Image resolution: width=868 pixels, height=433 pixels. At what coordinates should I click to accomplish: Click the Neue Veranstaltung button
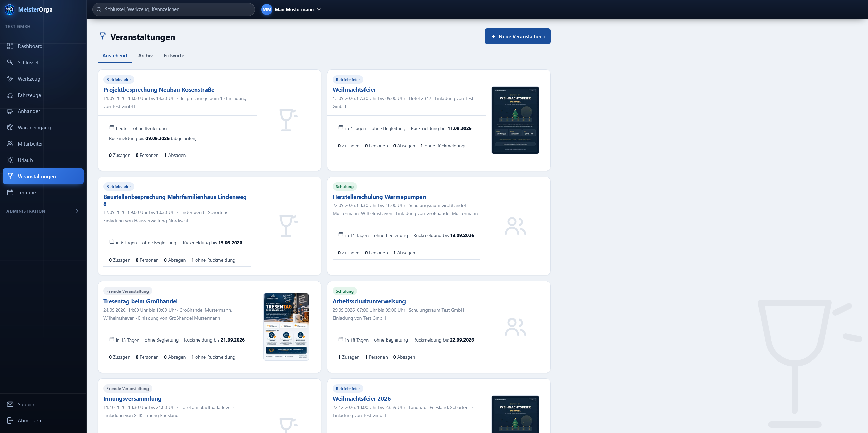coord(517,36)
